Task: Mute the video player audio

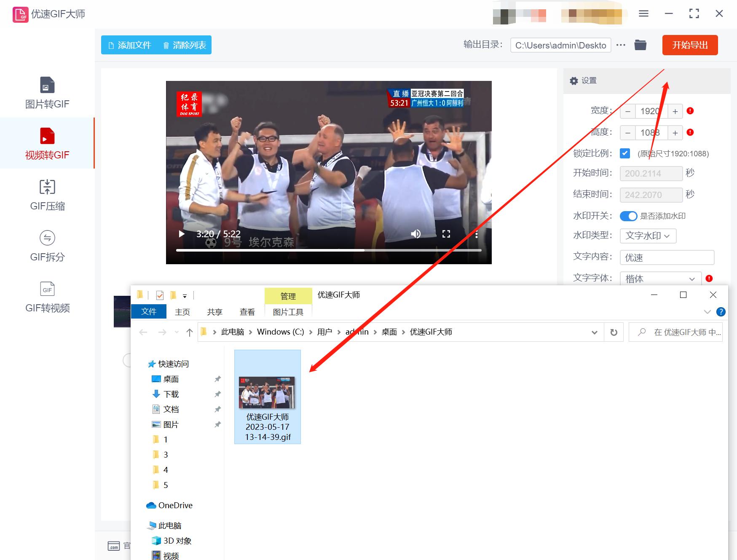Action: coord(416,234)
